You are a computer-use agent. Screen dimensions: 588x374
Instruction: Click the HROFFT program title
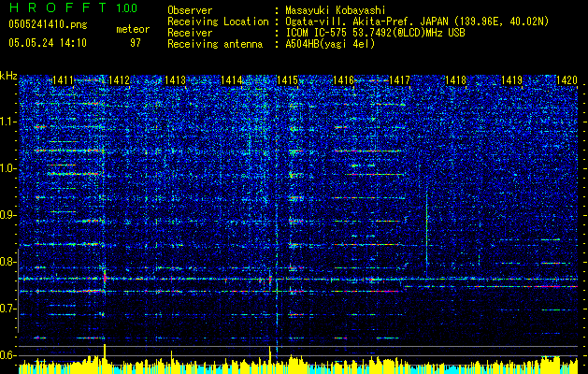(x=57, y=7)
